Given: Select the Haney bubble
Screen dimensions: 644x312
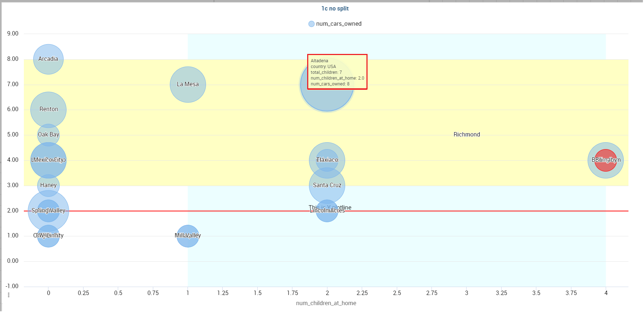Looking at the screenshot, I should coord(48,185).
